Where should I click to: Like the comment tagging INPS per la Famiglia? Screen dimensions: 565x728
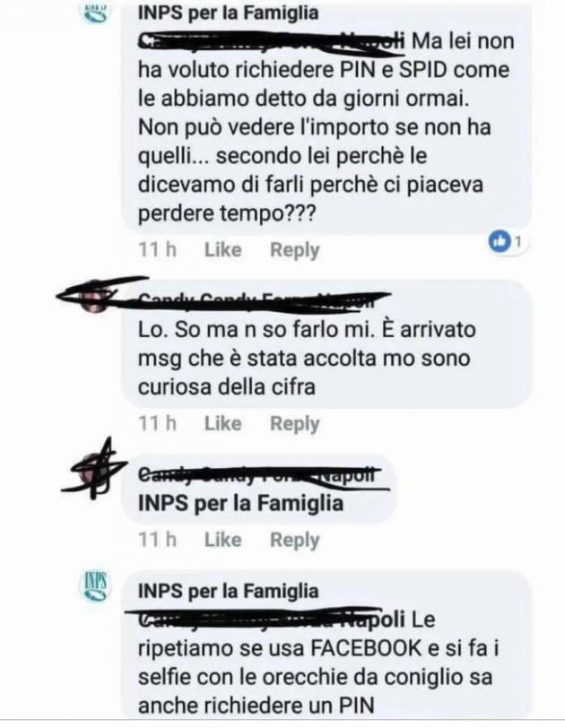click(x=222, y=540)
